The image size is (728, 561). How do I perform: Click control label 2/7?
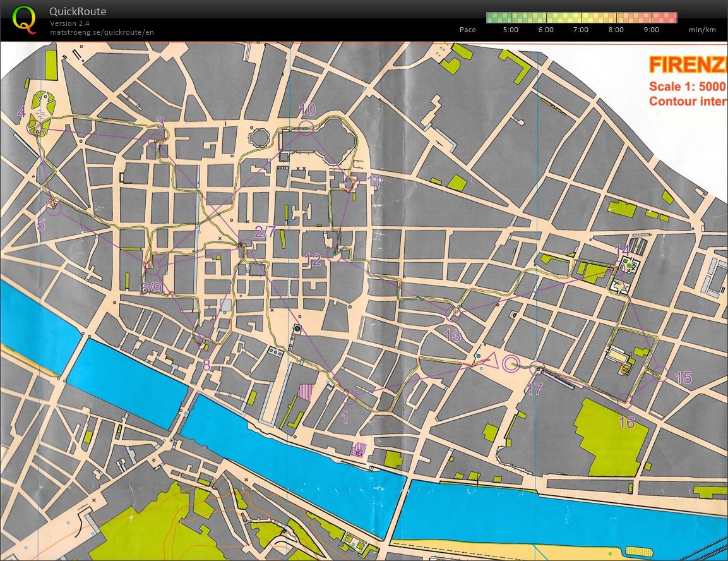click(265, 231)
